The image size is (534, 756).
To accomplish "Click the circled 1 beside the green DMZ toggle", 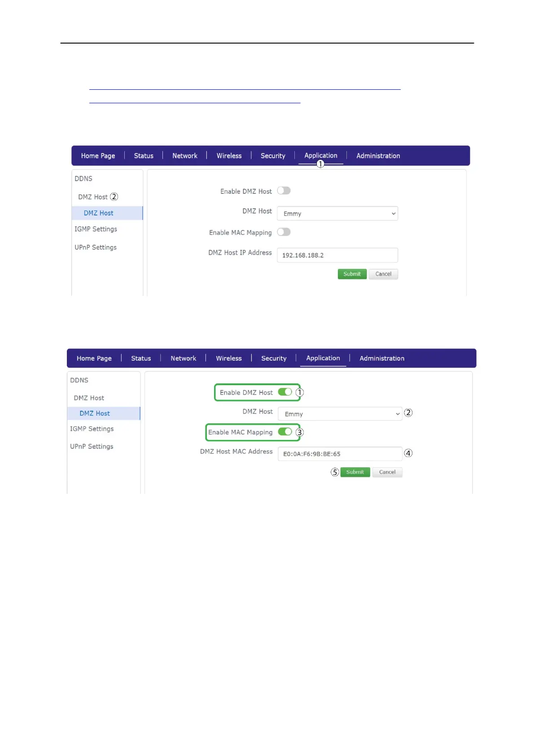I will (300, 392).
